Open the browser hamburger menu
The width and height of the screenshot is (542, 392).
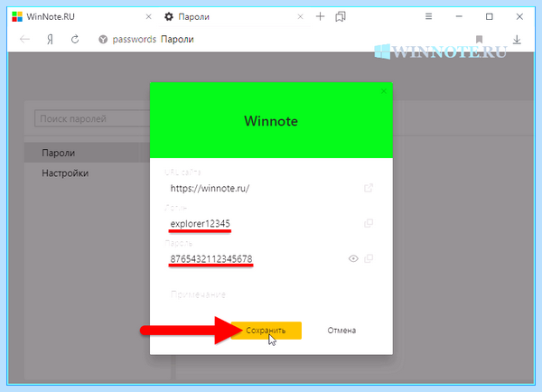[x=428, y=16]
